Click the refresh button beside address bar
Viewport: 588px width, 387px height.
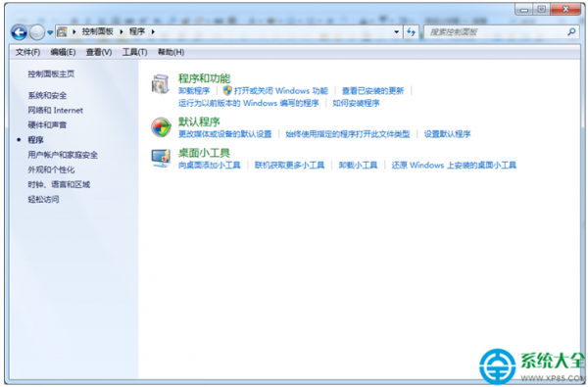[x=412, y=32]
